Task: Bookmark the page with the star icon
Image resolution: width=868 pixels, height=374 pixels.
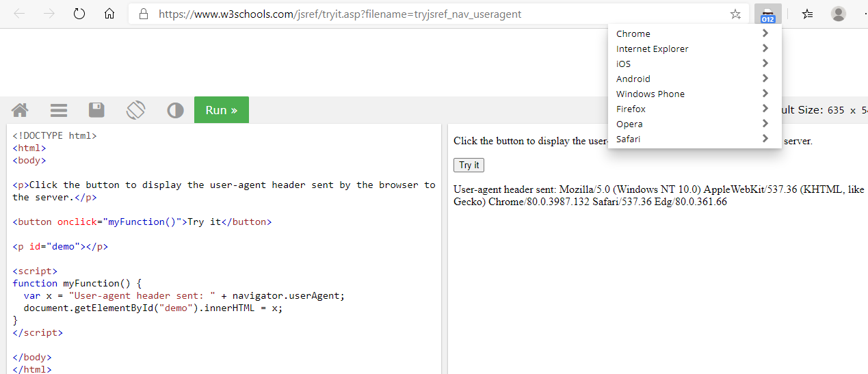Action: [735, 14]
